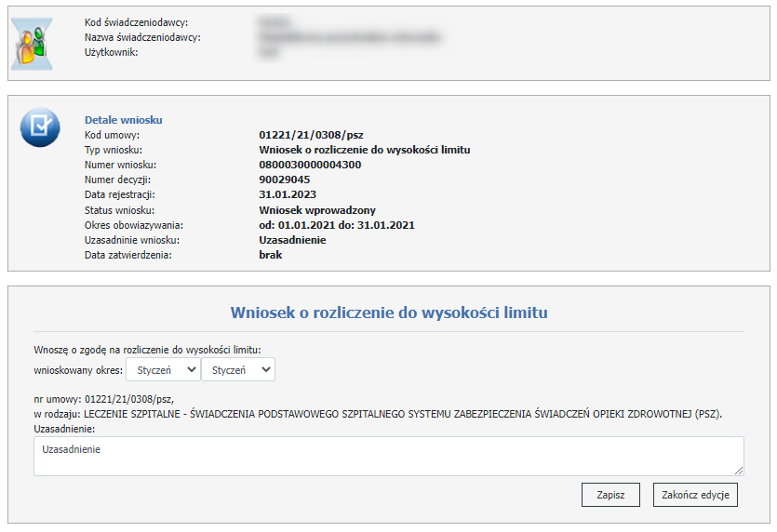Click status value Wniosek wprowadzony
The height and width of the screenshot is (532, 777).
tap(317, 210)
